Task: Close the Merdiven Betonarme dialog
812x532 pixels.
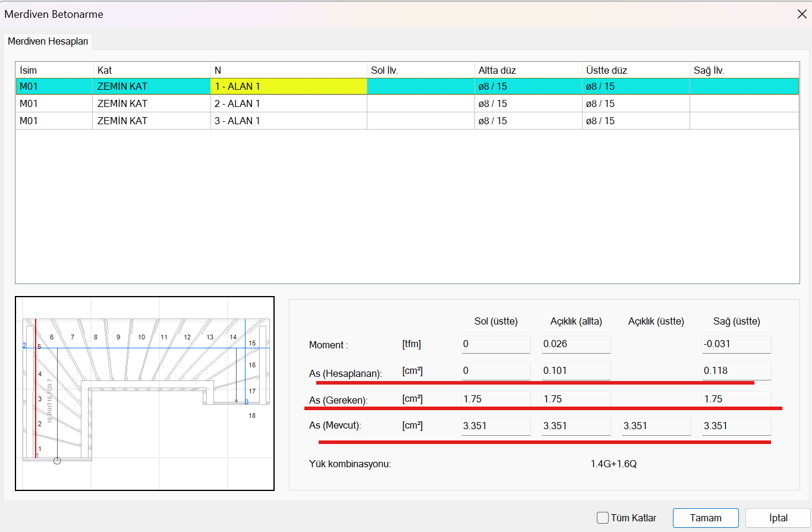Action: tap(802, 14)
